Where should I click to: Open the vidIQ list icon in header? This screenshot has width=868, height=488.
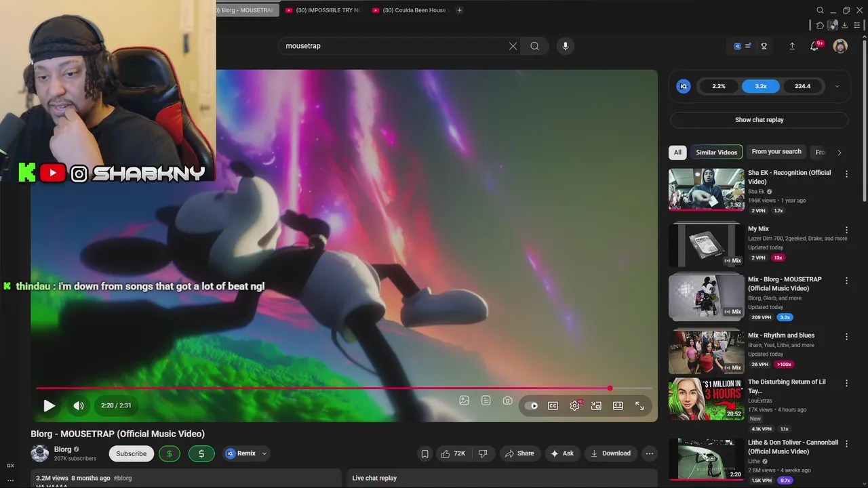coord(748,46)
